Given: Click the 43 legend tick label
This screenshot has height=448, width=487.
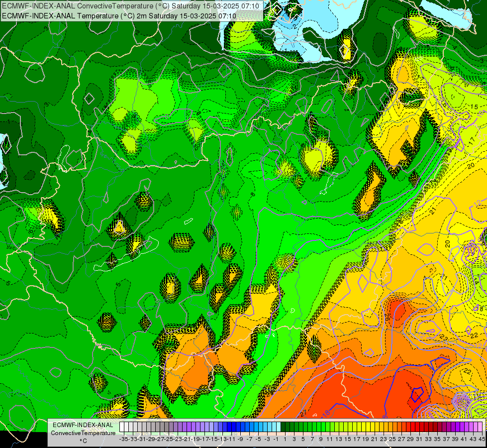Looking at the screenshot, I should click(x=473, y=440).
